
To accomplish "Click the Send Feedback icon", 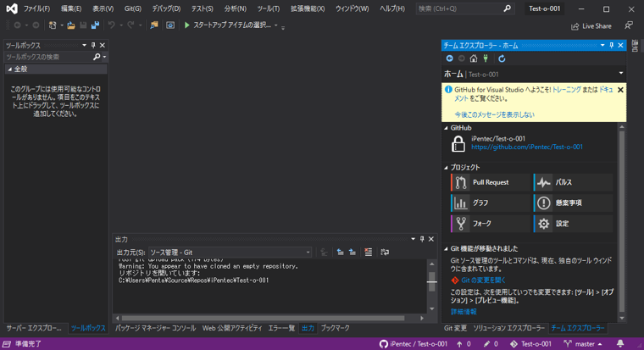I will coord(629,26).
